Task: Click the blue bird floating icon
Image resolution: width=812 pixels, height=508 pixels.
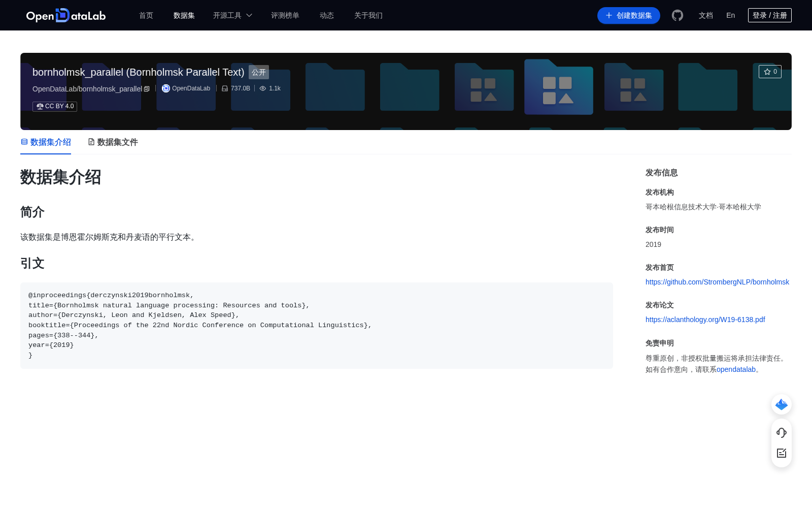Action: (782, 404)
